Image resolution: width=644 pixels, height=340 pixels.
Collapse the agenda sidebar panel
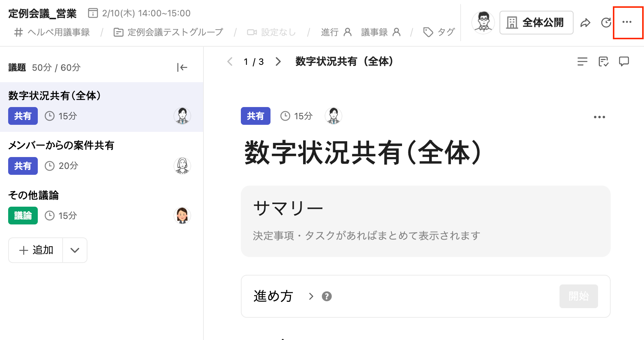182,67
